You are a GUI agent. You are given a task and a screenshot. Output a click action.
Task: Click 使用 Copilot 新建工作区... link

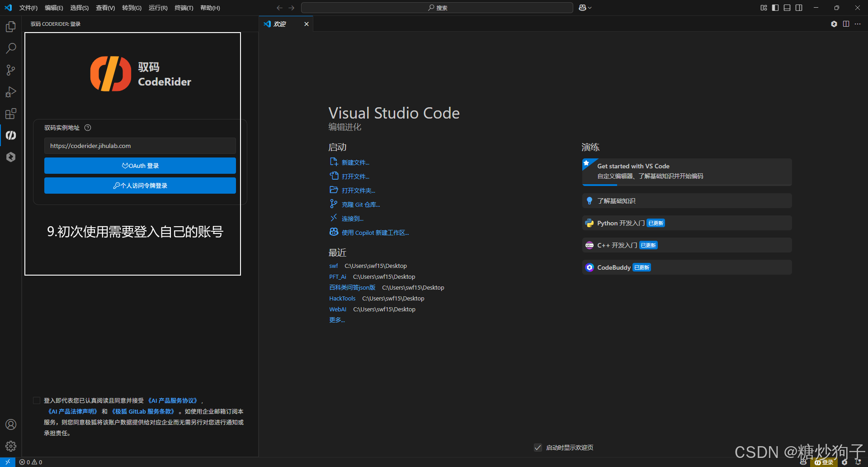tap(375, 233)
